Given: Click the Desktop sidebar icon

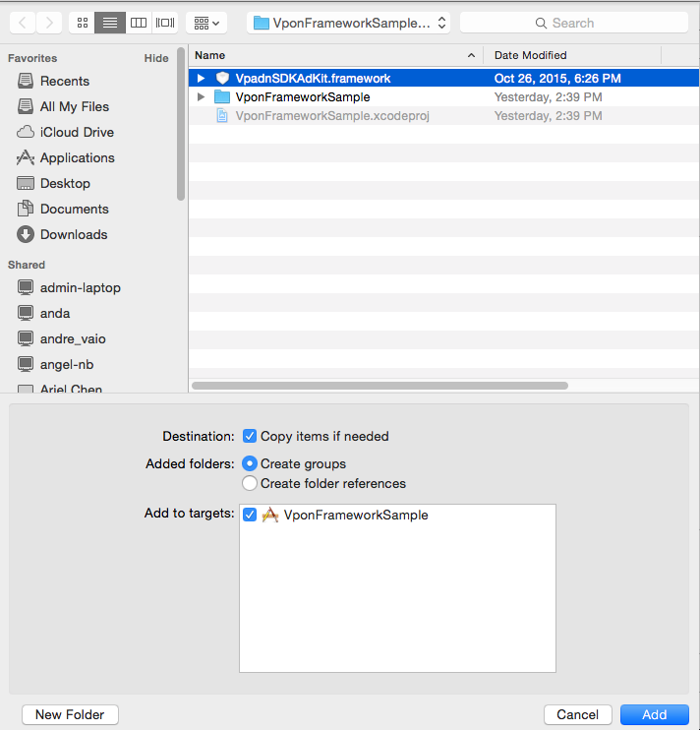Looking at the screenshot, I should (x=26, y=183).
